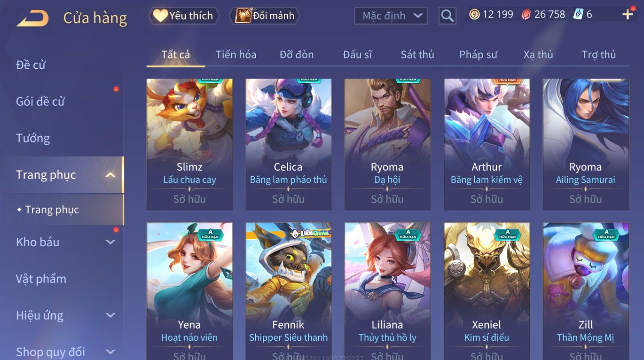The height and width of the screenshot is (360, 644).
Task: Expand the Hiệu ứng sidebar section
Action: pos(110,316)
